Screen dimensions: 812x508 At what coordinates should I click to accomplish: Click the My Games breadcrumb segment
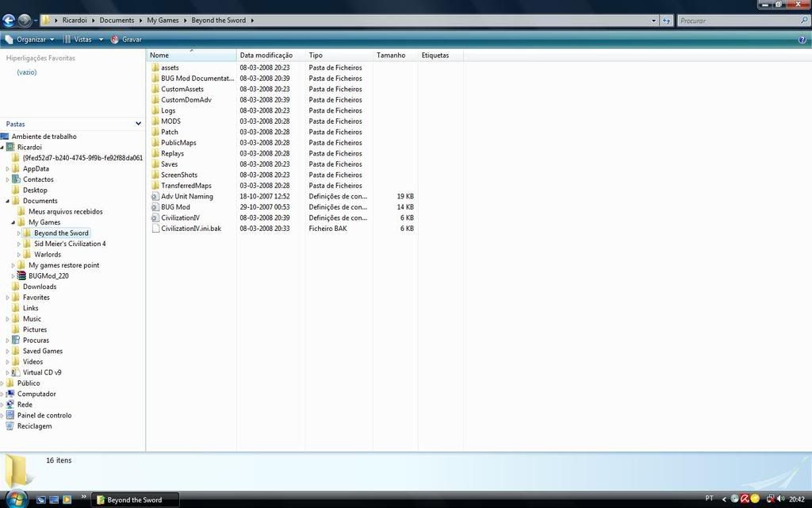point(163,20)
